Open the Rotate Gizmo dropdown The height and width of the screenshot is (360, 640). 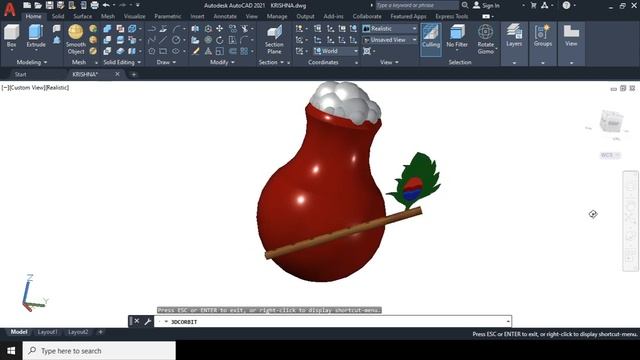point(486,39)
